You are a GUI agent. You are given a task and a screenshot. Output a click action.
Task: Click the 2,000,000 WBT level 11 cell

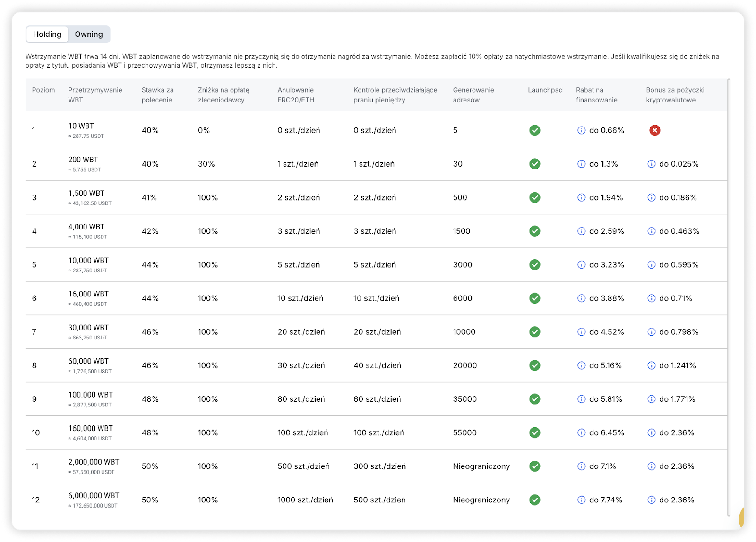tap(94, 462)
